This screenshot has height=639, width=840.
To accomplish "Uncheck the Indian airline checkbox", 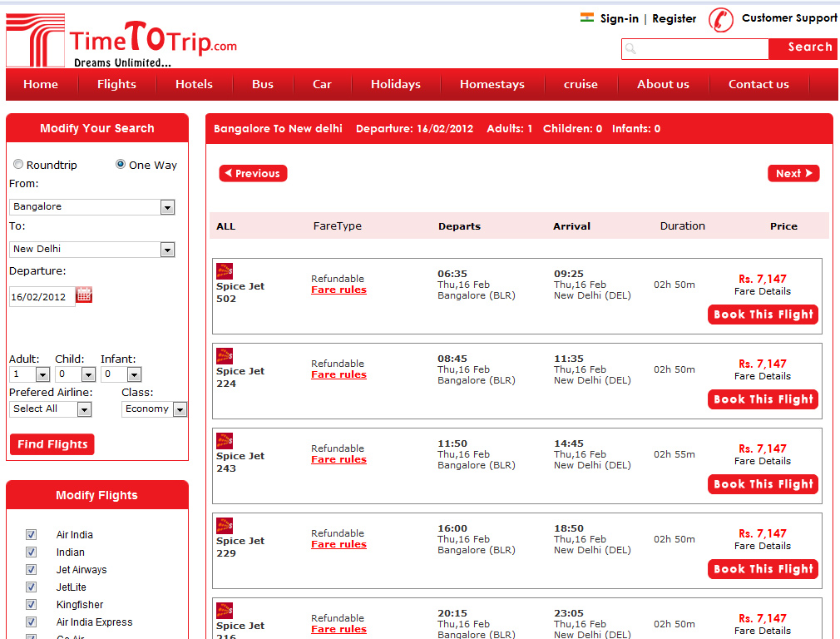I will coord(31,552).
